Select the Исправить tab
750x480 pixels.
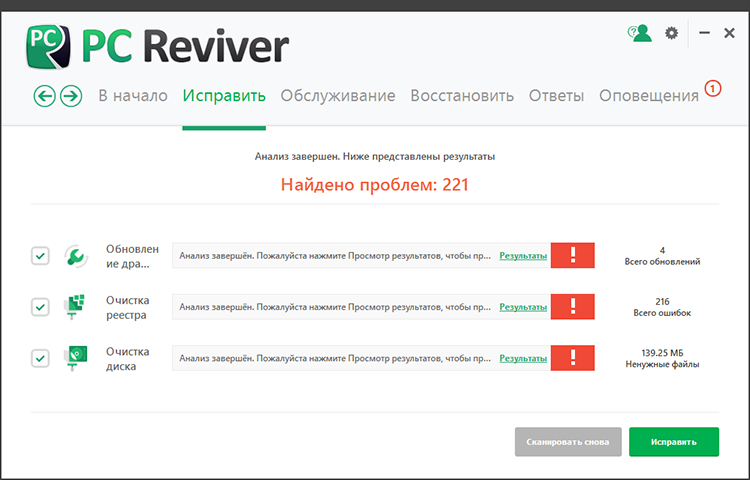coord(224,96)
